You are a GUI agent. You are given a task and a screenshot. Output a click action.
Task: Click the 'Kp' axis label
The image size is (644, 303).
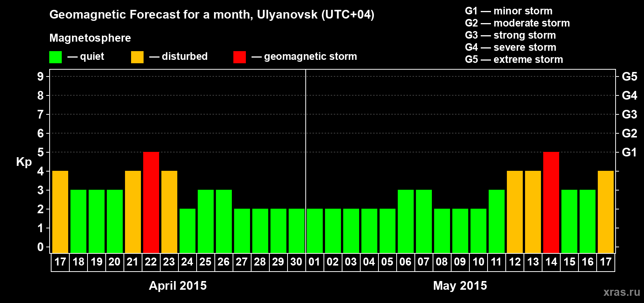coord(24,162)
